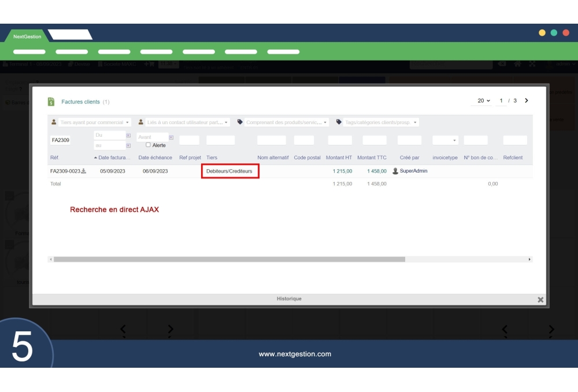The width and height of the screenshot is (578, 392).
Task: Open the calendar picker beside the Avant field
Action: pos(171,136)
